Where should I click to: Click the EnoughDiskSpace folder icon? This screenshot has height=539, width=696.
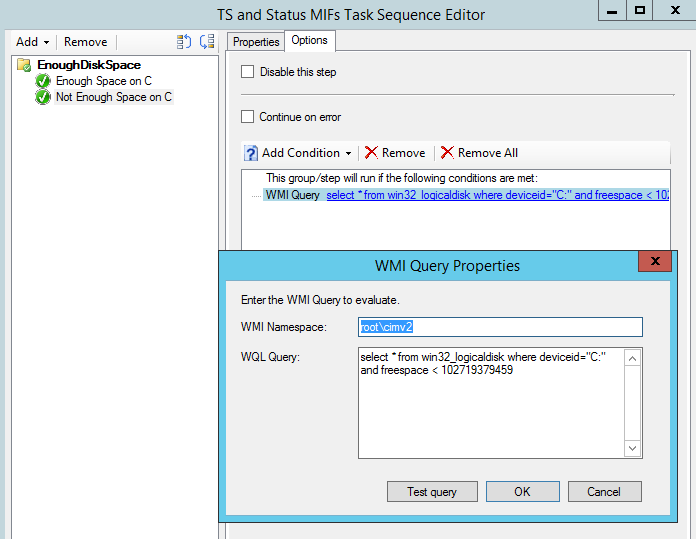(x=25, y=65)
